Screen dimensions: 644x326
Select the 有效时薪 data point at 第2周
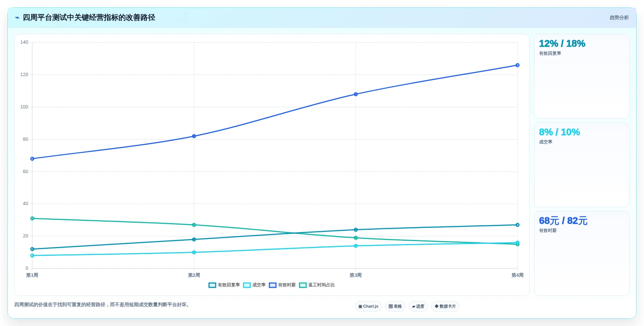pos(194,136)
